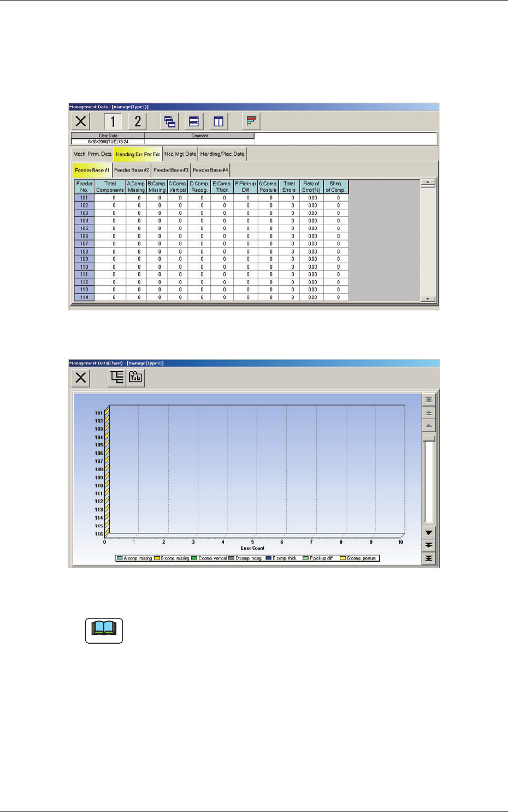
Task: Click the Total Errors column header
Action: point(289,187)
